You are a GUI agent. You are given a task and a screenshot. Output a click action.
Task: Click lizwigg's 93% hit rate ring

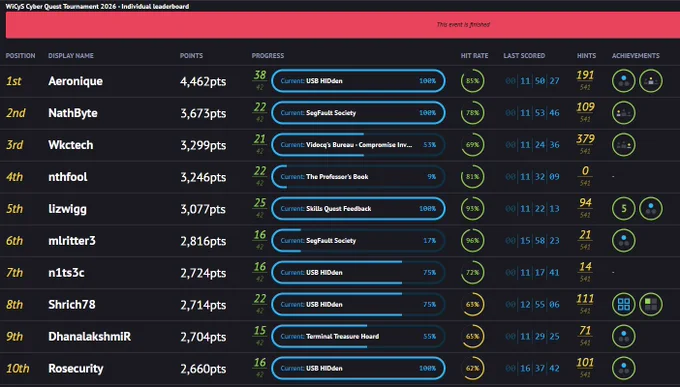(473, 209)
